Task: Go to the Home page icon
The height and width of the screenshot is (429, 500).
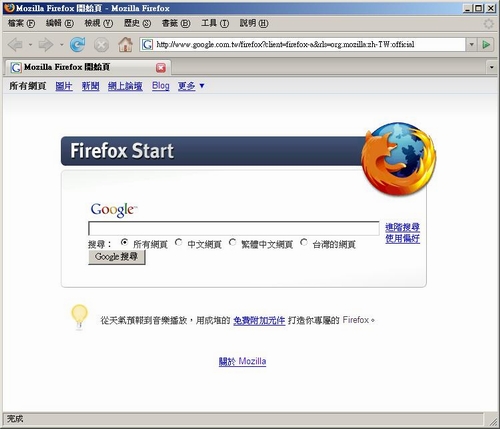Action: click(x=125, y=44)
